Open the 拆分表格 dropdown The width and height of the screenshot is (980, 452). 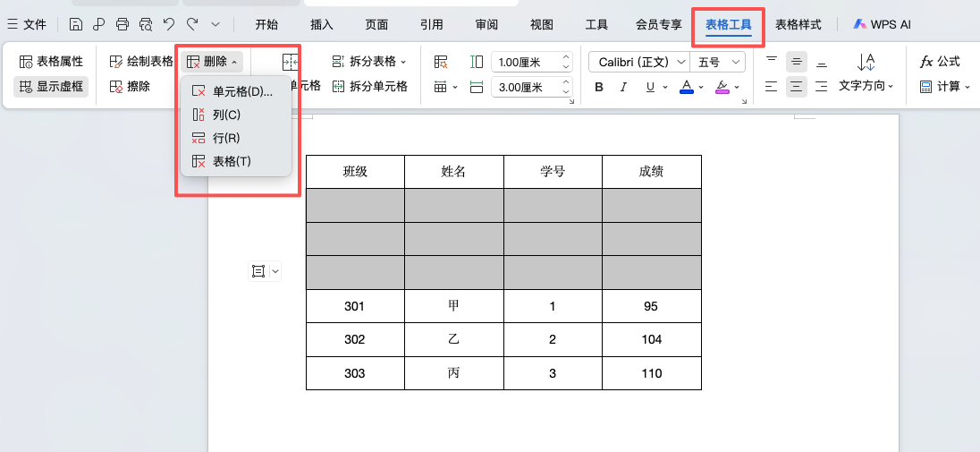click(368, 62)
